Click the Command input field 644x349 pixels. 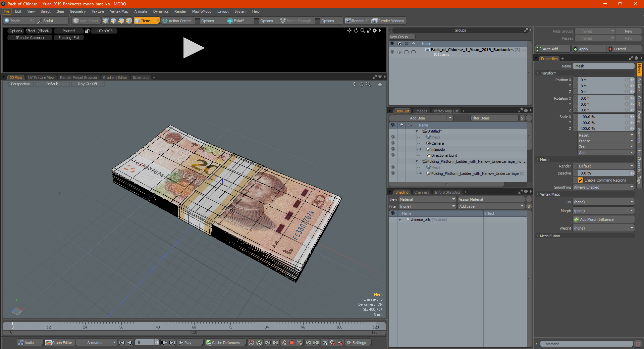586,344
